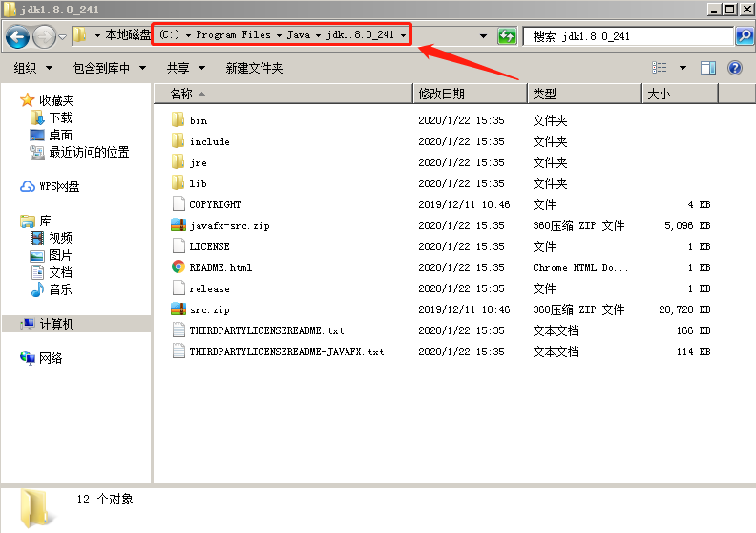The width and height of the screenshot is (756, 533).
Task: Select the README.html Chrome icon
Action: 178,266
